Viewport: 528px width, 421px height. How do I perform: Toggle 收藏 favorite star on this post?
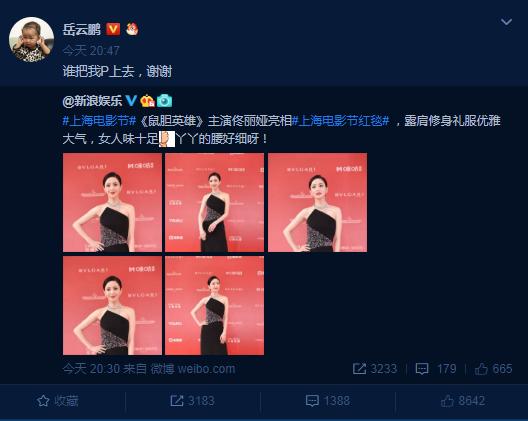(x=58, y=401)
